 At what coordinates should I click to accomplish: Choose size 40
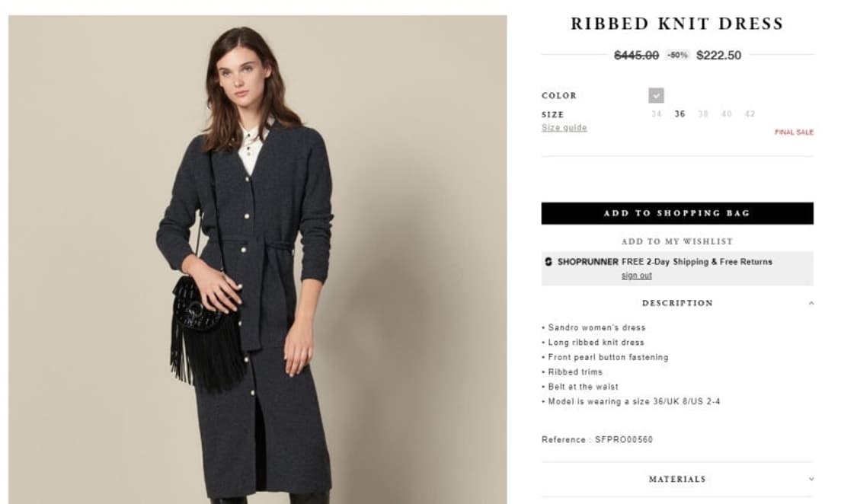(727, 114)
